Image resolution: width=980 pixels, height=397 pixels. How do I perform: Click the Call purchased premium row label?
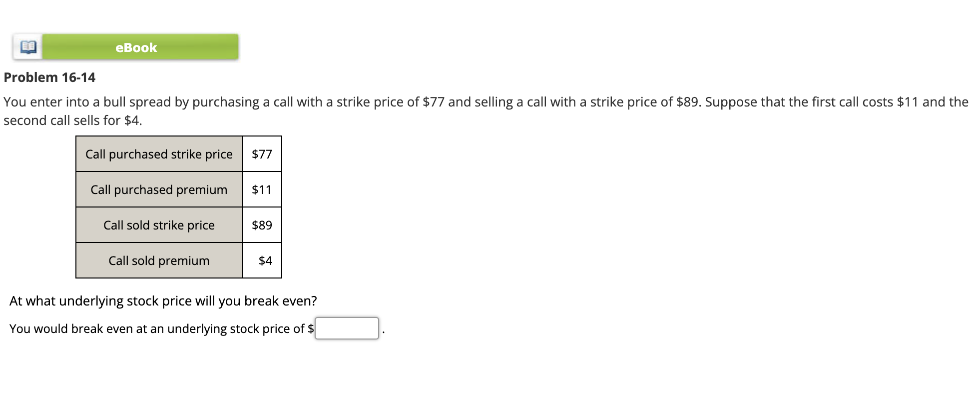click(159, 189)
